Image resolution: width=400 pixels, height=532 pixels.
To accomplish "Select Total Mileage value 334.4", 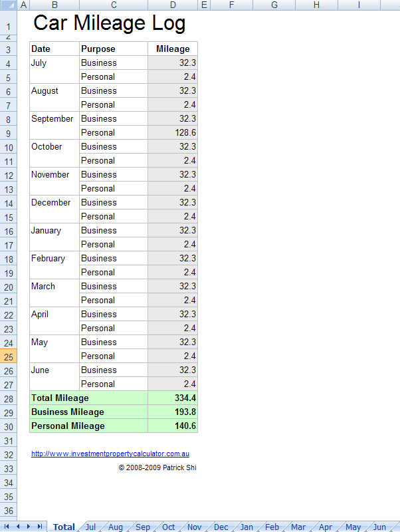I will pos(173,398).
